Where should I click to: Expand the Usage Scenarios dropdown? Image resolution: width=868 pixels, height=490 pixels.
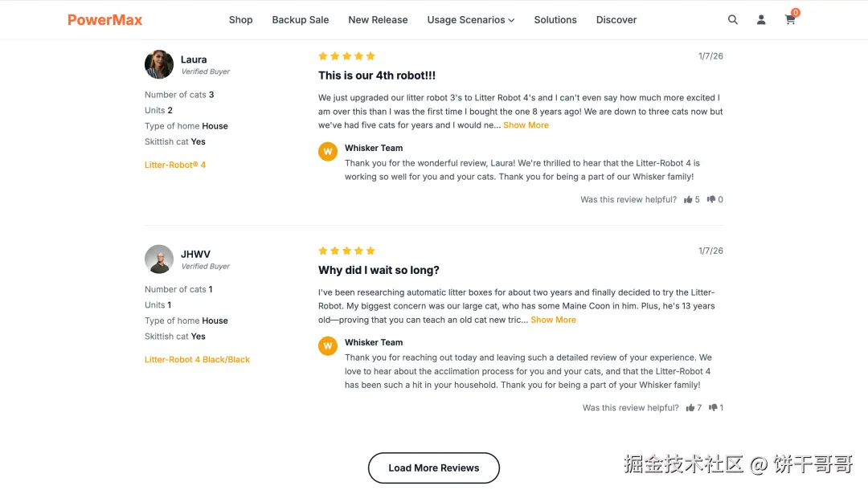point(471,20)
